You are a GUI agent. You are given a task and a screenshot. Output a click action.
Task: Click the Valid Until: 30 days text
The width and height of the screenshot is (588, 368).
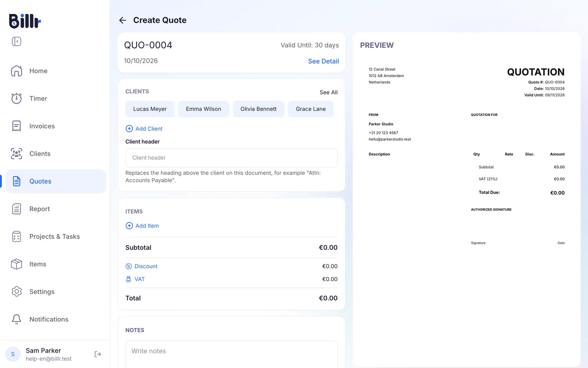[310, 45]
